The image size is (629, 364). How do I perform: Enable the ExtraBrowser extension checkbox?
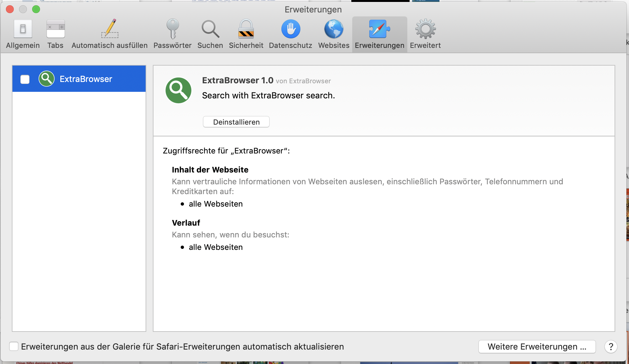tap(25, 79)
